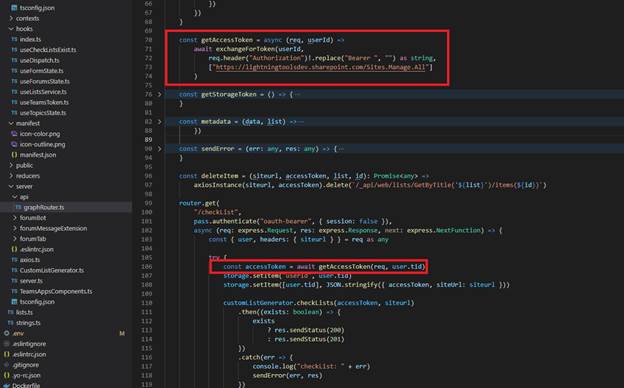This screenshot has height=388, width=624.
Task: Click res.sendStatus(200) on line 113
Action: point(309,330)
